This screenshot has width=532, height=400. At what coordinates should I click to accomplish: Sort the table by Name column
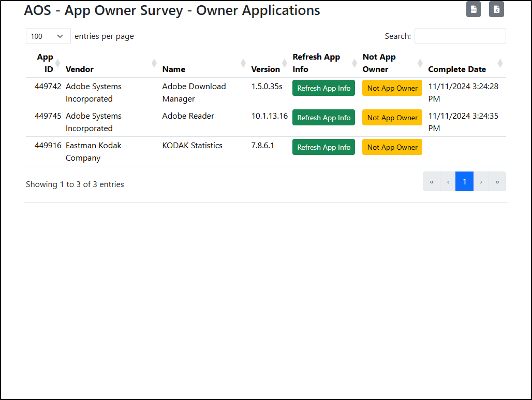[204, 63]
